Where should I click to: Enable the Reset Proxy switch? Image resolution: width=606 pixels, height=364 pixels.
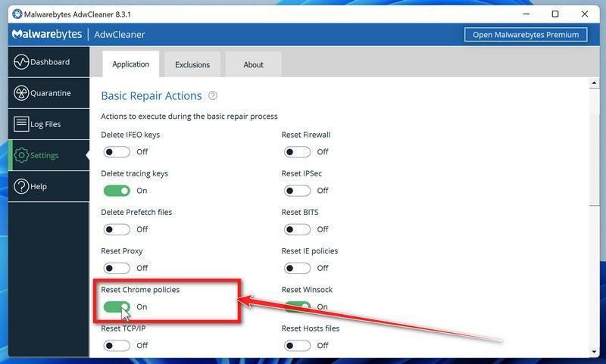click(x=117, y=269)
